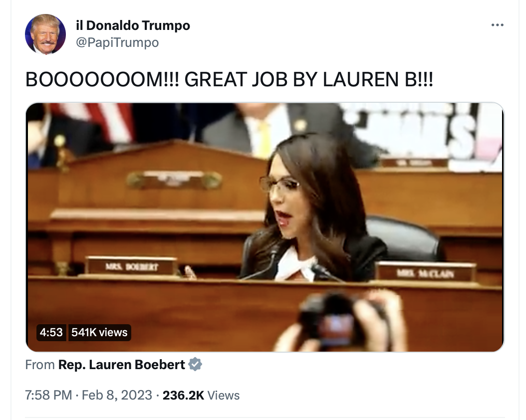Click the 4:53 video duration badge
526x420 pixels.
(51, 332)
